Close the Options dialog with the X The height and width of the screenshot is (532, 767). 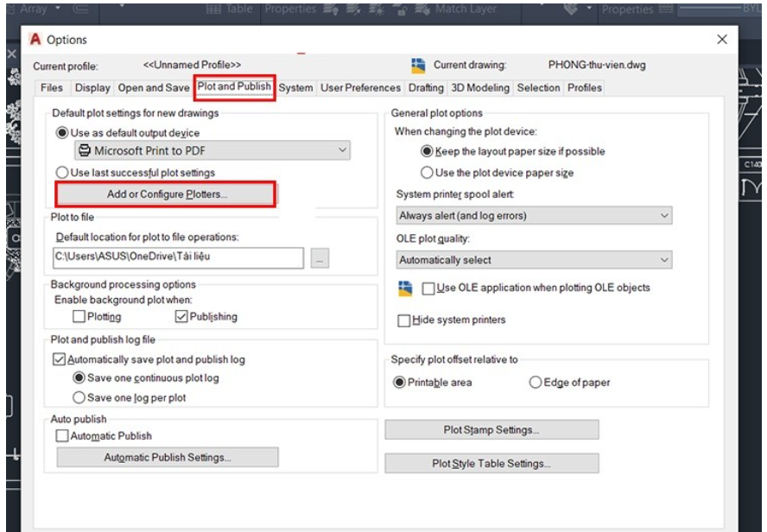tap(722, 40)
